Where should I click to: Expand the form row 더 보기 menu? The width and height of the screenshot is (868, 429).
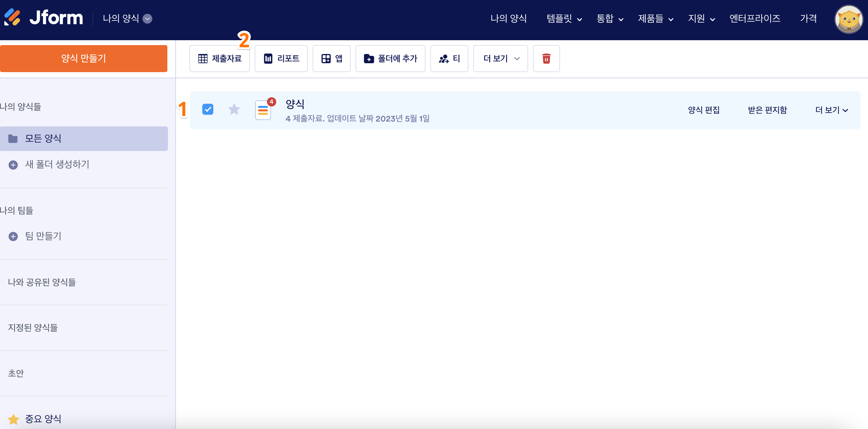[831, 110]
